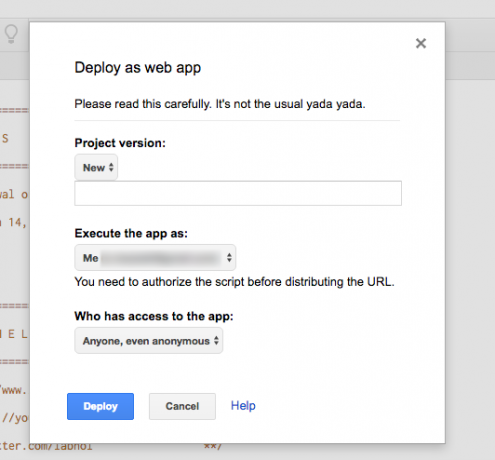Click the Deploy as web app title

[138, 68]
